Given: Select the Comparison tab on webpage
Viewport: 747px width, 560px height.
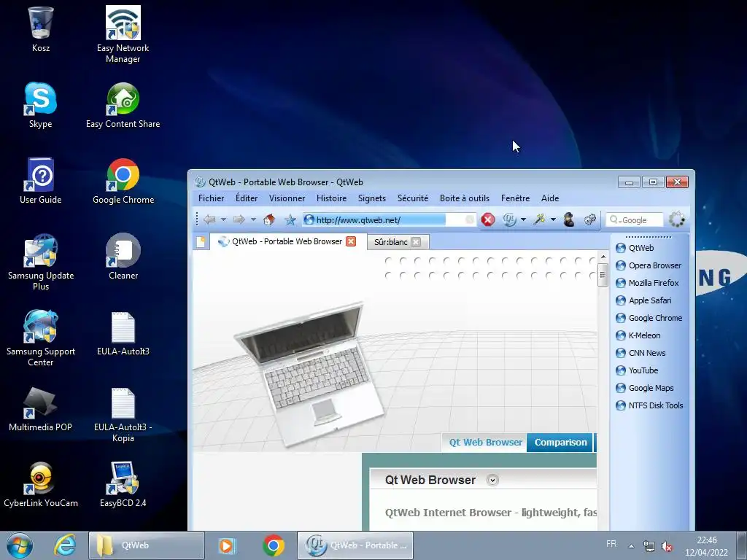Looking at the screenshot, I should (560, 443).
